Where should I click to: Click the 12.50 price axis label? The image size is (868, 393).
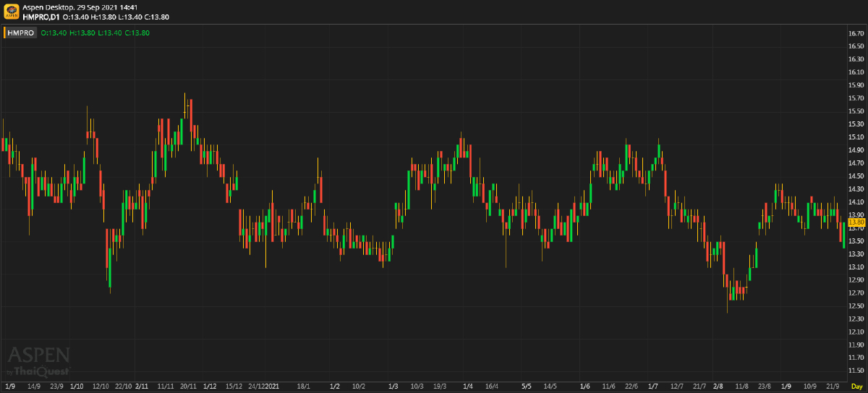coord(856,306)
